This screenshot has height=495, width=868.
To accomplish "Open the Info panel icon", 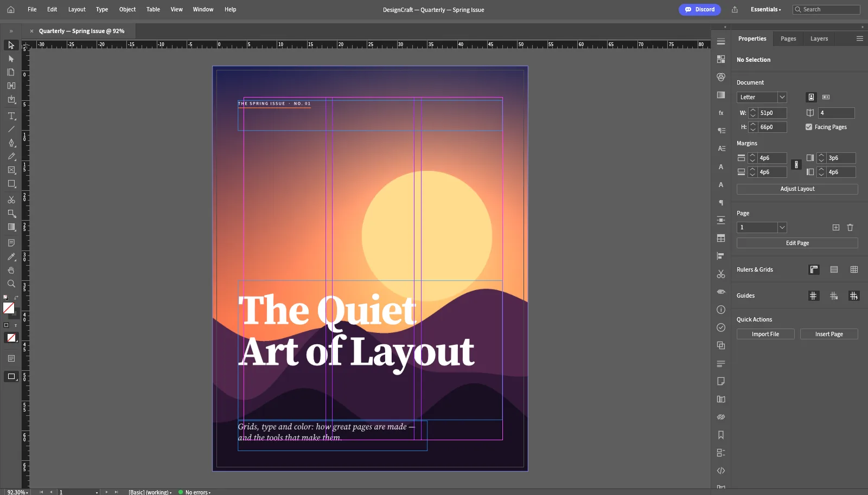I will [721, 310].
